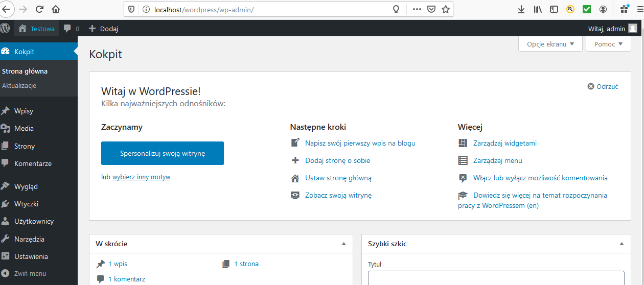Collapse sidebar with Zwiń menu
Screen dimensions: 644x285
coord(39,273)
